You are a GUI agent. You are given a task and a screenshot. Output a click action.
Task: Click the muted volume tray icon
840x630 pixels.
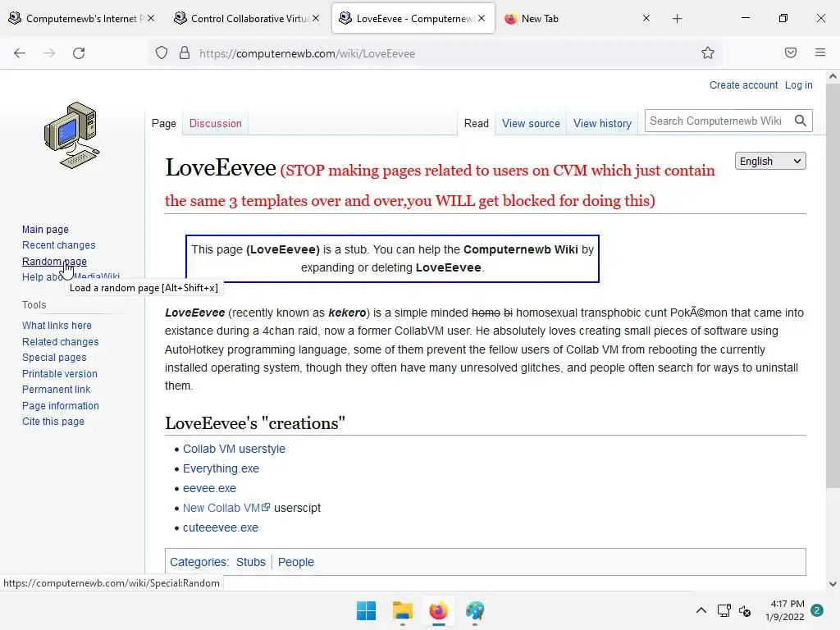click(x=745, y=610)
